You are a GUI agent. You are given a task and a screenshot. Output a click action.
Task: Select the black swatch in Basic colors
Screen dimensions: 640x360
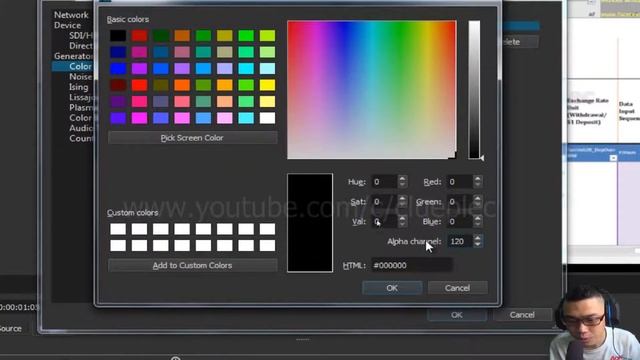click(x=118, y=36)
